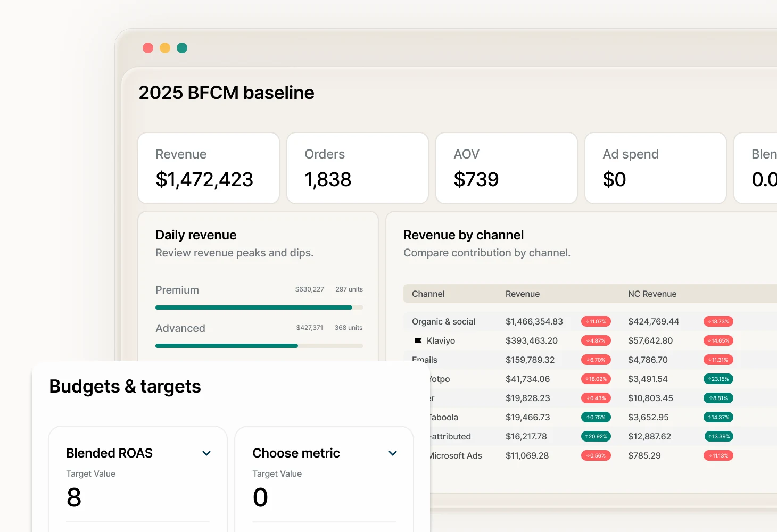Click the Premium $630,227 value

[310, 289]
